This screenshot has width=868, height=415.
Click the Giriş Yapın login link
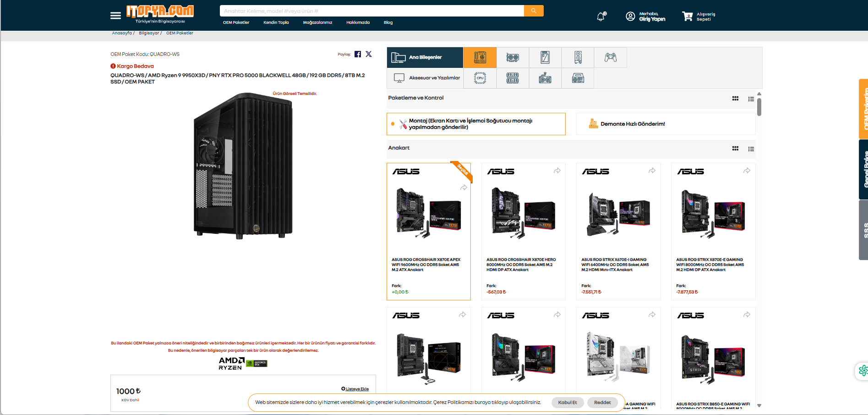(x=652, y=19)
